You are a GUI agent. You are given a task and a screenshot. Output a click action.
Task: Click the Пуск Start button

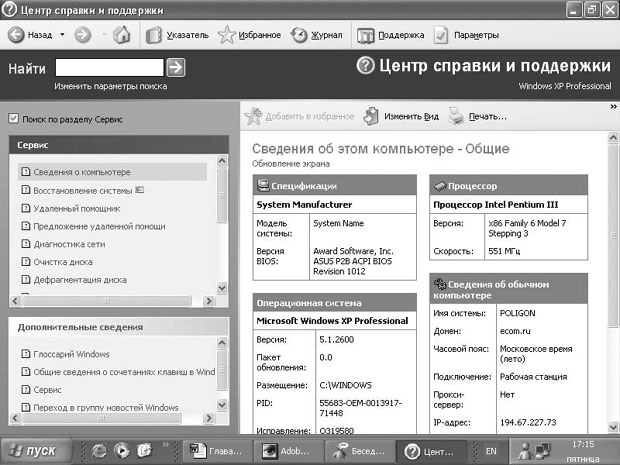point(36,450)
